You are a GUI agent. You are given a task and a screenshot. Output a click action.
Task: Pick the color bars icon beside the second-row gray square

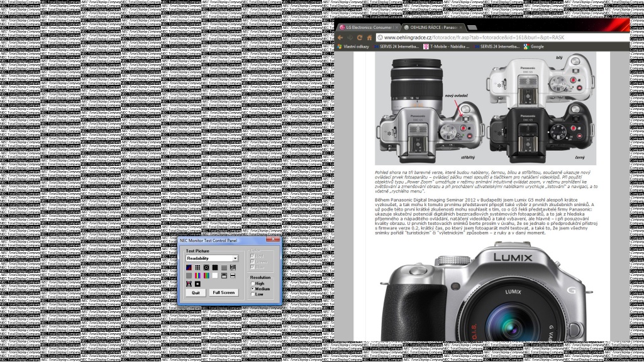pos(197,276)
